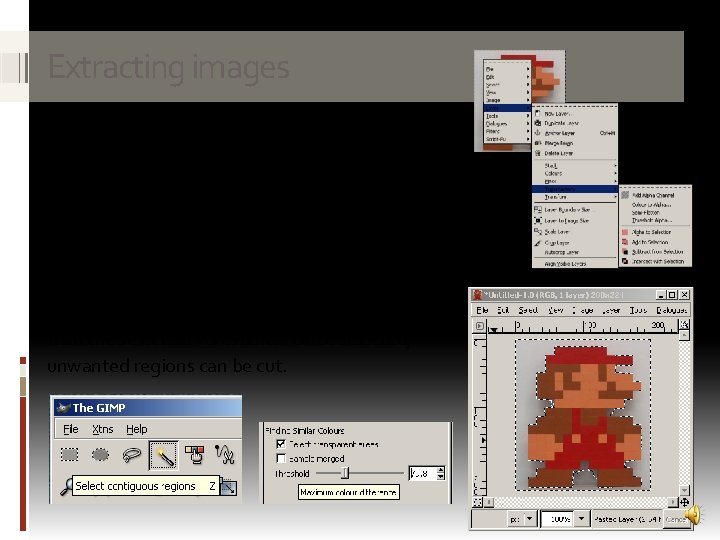Open the Dialogues menu in image window
Image resolution: width=720 pixels, height=540 pixels.
(671, 310)
